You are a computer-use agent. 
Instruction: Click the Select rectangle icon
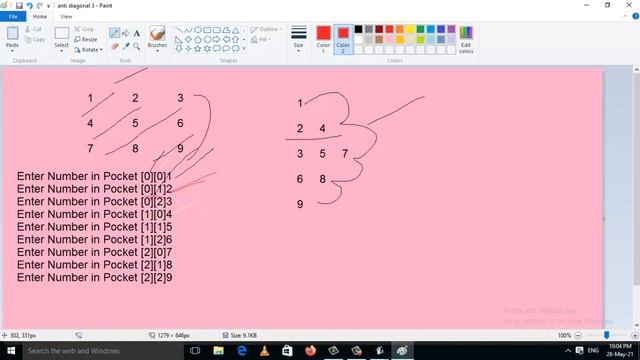(x=62, y=33)
